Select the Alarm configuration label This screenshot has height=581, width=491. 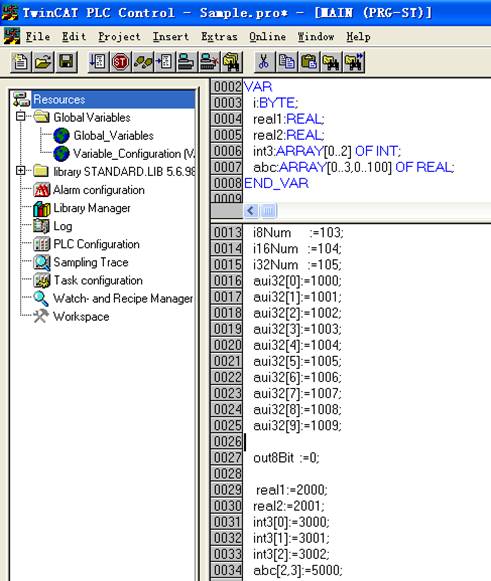click(99, 190)
